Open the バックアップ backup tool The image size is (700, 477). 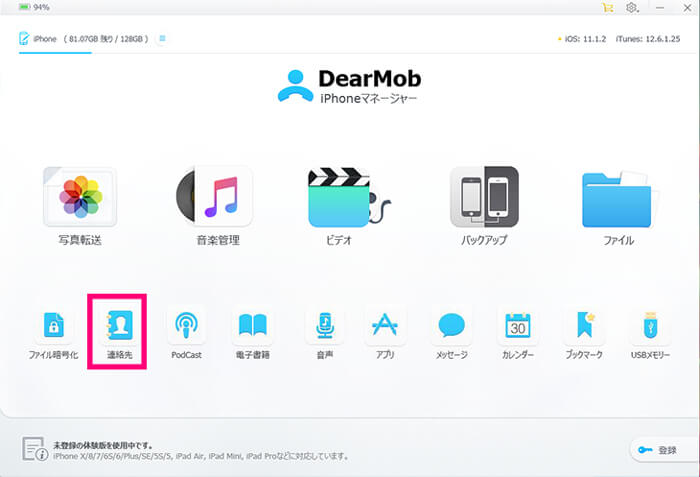pos(484,197)
